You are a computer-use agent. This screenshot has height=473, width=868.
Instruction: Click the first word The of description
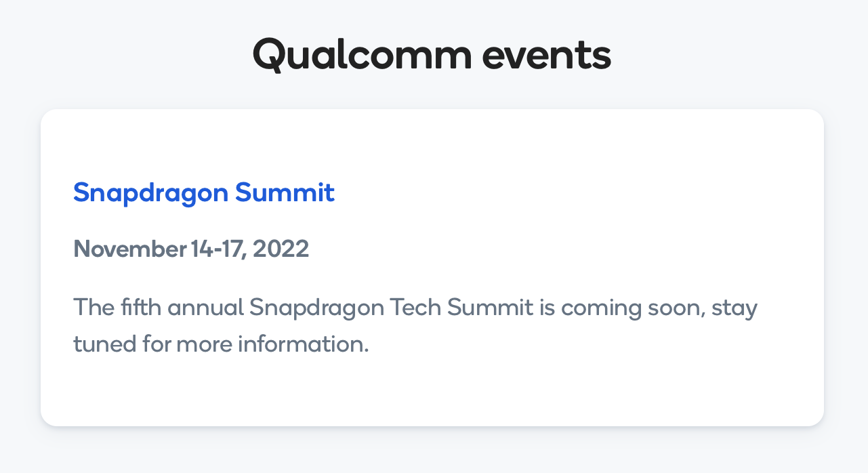(x=94, y=308)
